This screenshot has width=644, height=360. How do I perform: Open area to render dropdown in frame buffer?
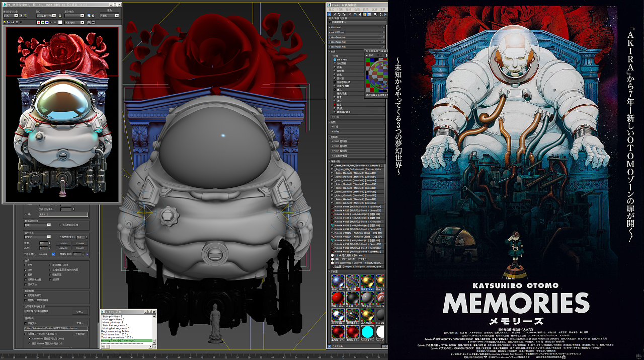[11, 16]
